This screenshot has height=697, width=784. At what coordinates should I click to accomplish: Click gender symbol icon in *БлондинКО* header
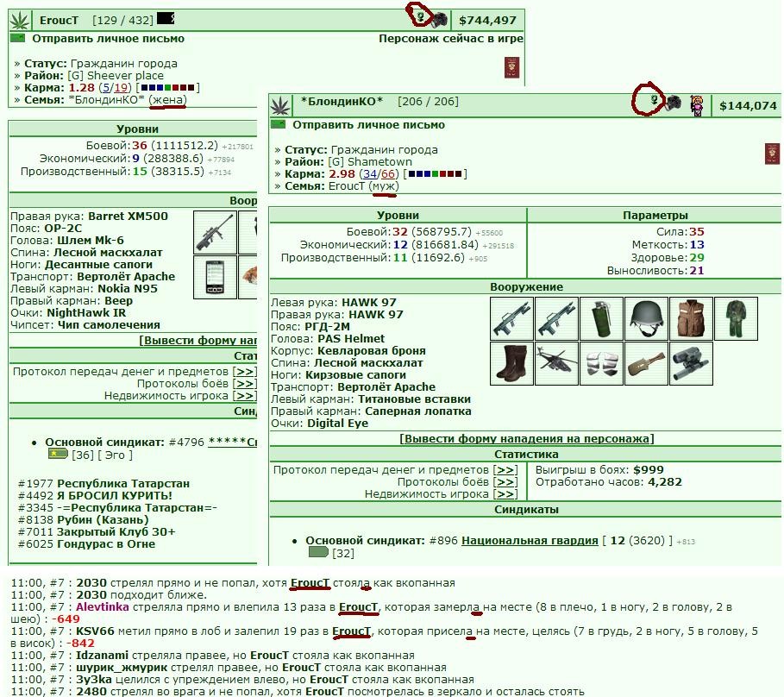tap(654, 100)
